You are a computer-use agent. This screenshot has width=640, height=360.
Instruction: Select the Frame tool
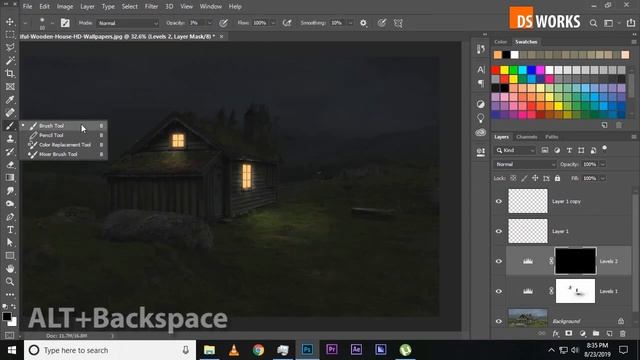coord(10,87)
